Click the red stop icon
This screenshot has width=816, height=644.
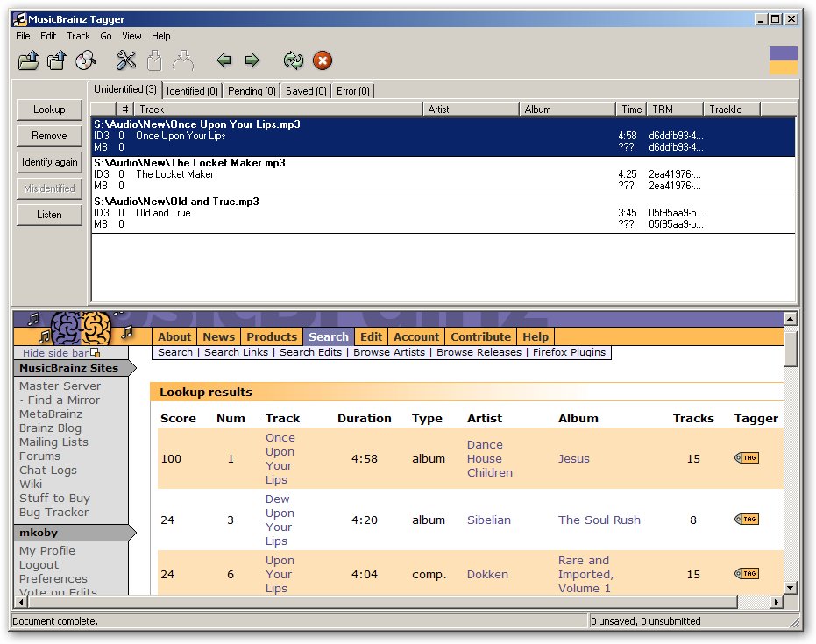[x=323, y=60]
